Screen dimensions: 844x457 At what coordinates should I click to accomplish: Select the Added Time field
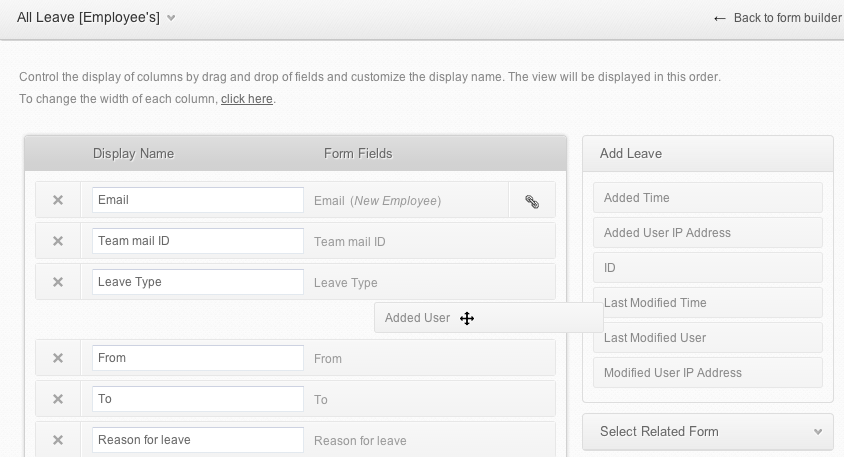pyautogui.click(x=707, y=198)
